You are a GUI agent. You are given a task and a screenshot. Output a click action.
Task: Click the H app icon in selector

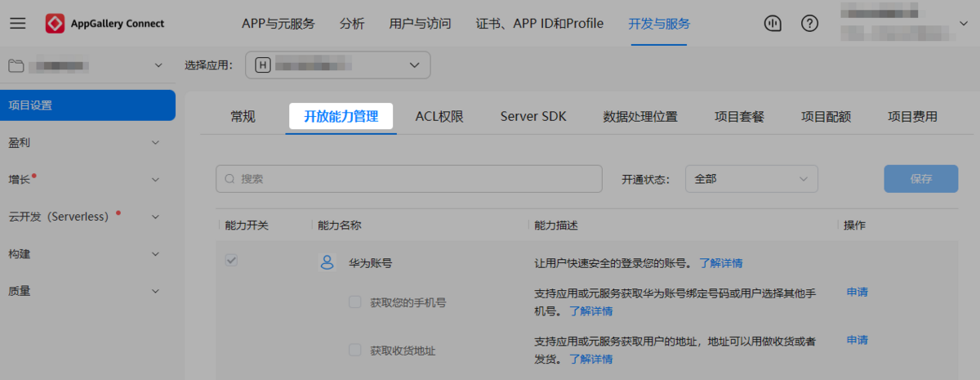pos(262,65)
